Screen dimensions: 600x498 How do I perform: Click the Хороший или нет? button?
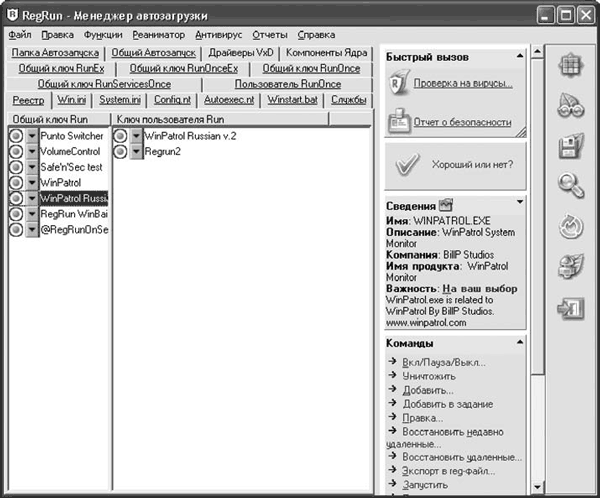[x=455, y=165]
